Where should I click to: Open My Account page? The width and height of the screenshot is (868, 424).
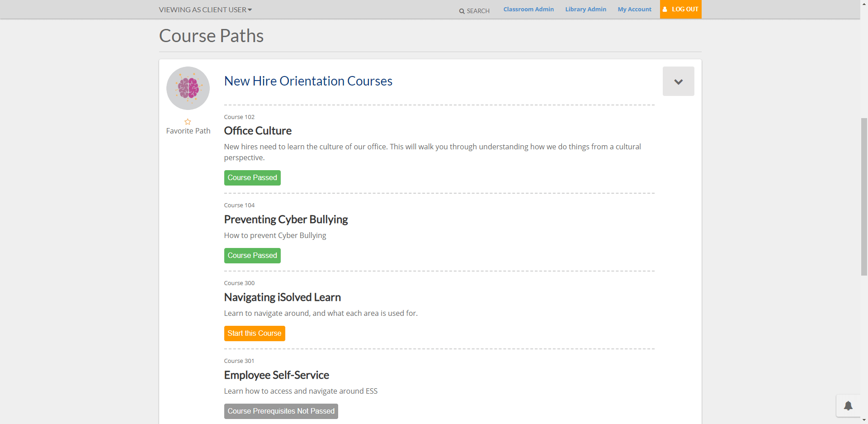[x=634, y=9]
